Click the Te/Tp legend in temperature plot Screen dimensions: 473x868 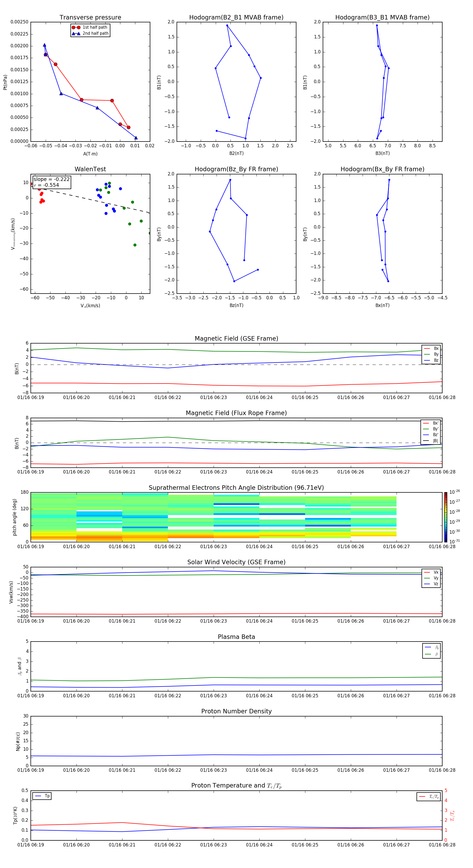click(429, 796)
